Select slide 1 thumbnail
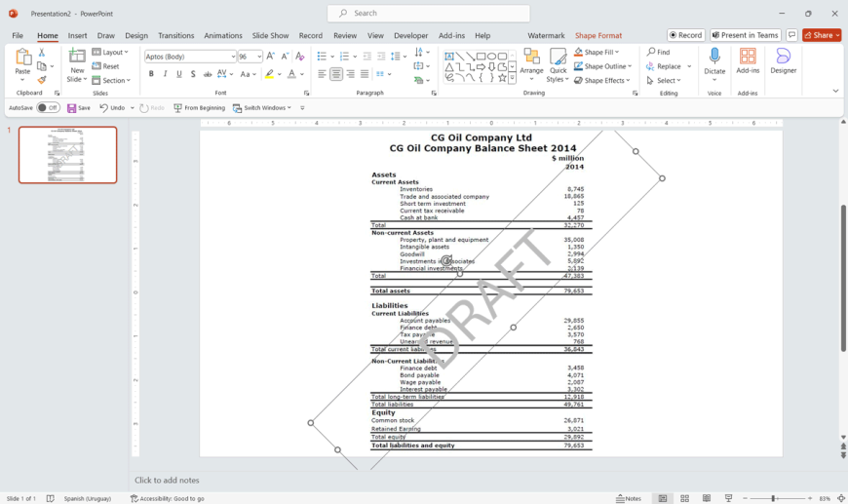Screen dimensions: 848x504 pos(67,155)
